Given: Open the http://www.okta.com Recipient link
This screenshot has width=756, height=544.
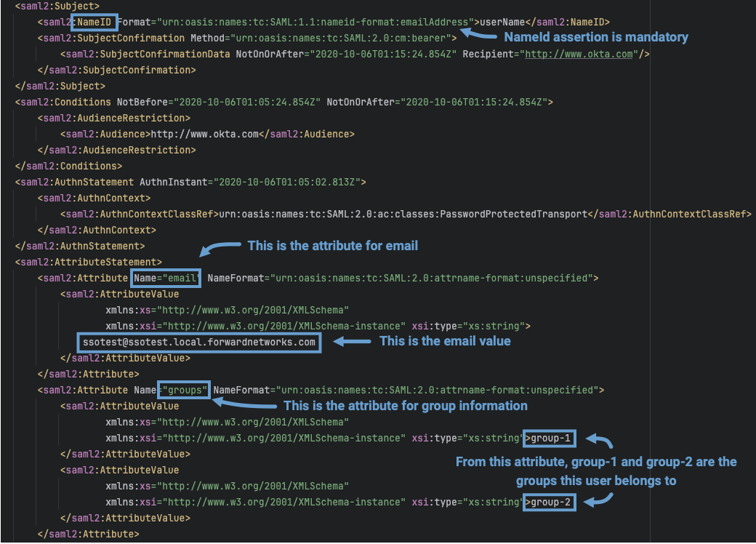Looking at the screenshot, I should coord(579,55).
